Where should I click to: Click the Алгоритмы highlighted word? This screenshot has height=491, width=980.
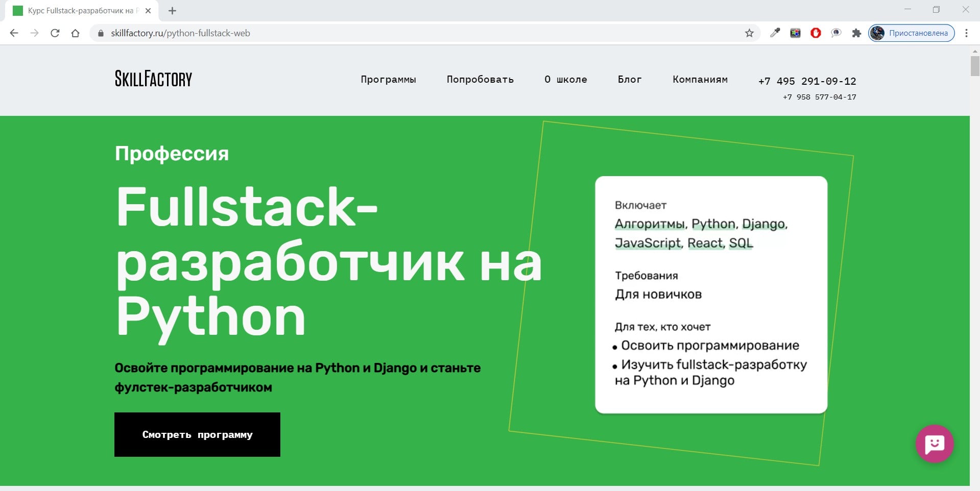pyautogui.click(x=650, y=224)
